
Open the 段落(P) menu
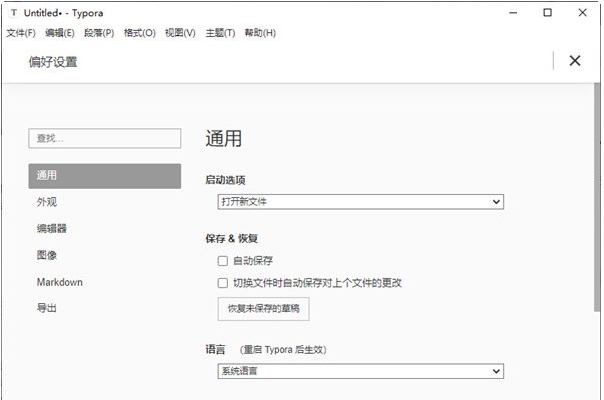point(99,33)
